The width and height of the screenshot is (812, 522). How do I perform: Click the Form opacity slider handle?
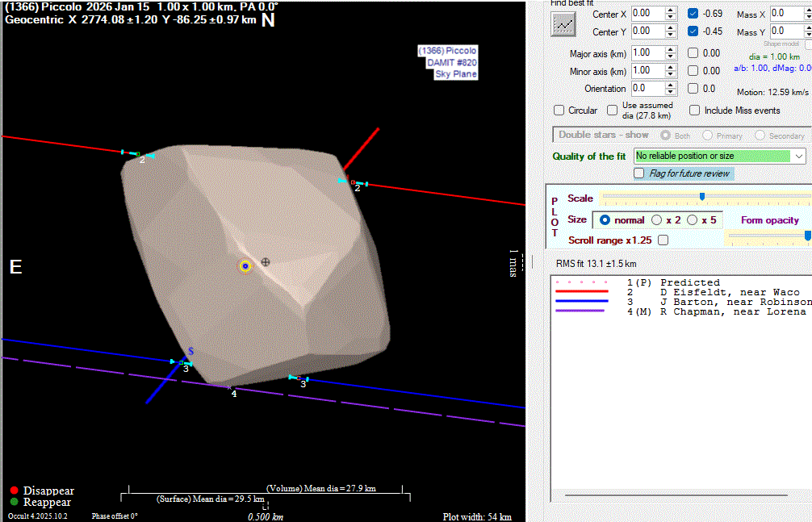click(x=807, y=236)
